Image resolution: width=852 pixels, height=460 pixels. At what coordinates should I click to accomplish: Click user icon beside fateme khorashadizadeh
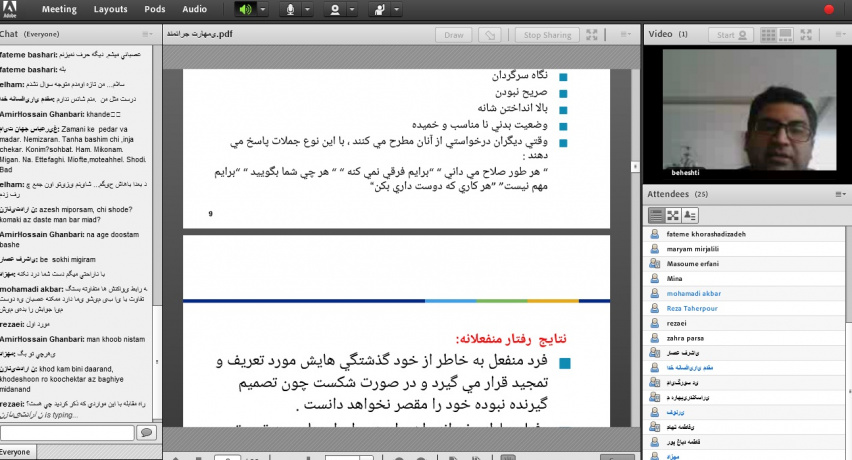[655, 234]
